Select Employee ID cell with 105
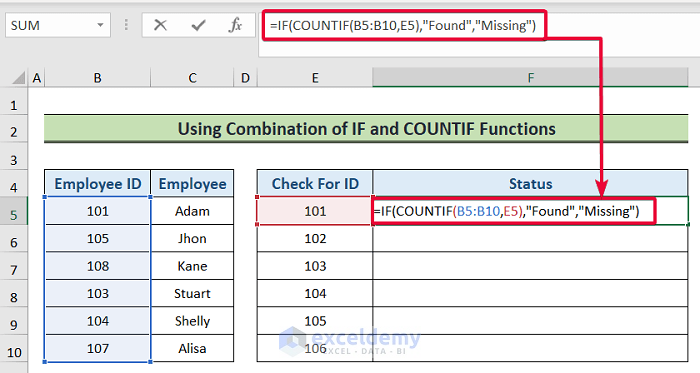 (x=97, y=238)
